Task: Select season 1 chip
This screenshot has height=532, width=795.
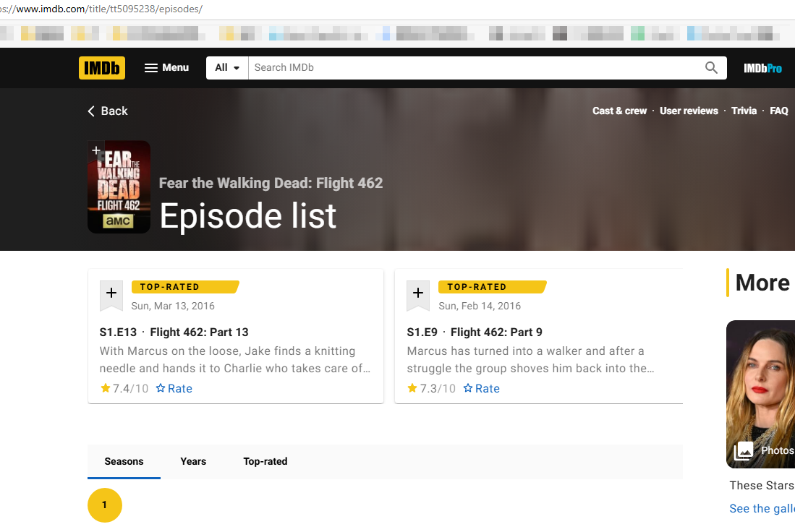Action: pyautogui.click(x=104, y=505)
